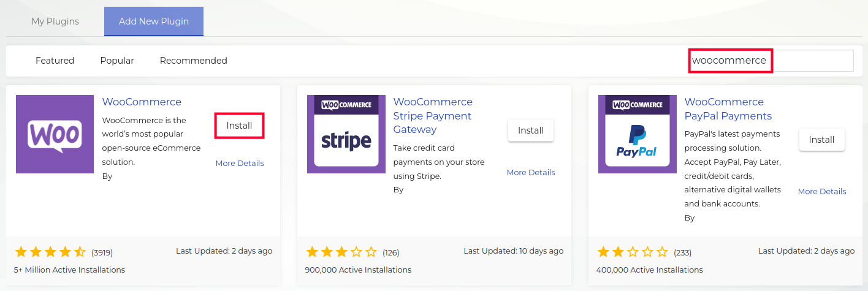Click the Stripe Payment Gateway plugin icon
868x291 pixels.
[346, 134]
